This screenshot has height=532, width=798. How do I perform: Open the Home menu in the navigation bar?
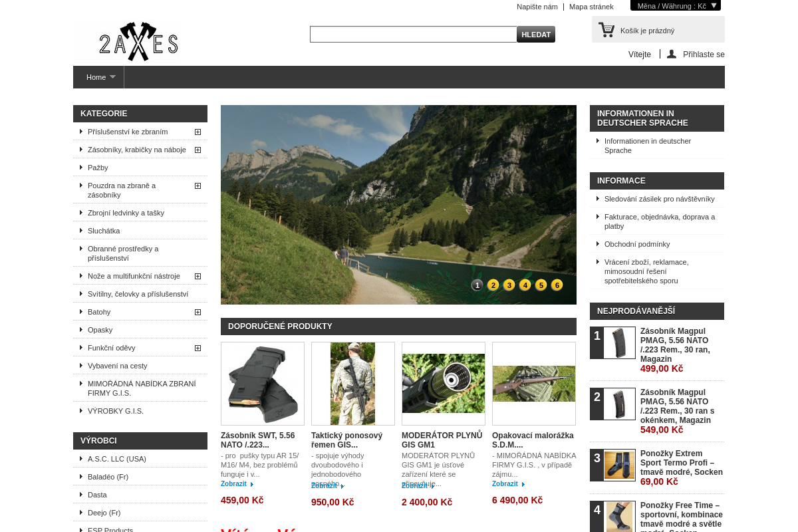[100, 77]
